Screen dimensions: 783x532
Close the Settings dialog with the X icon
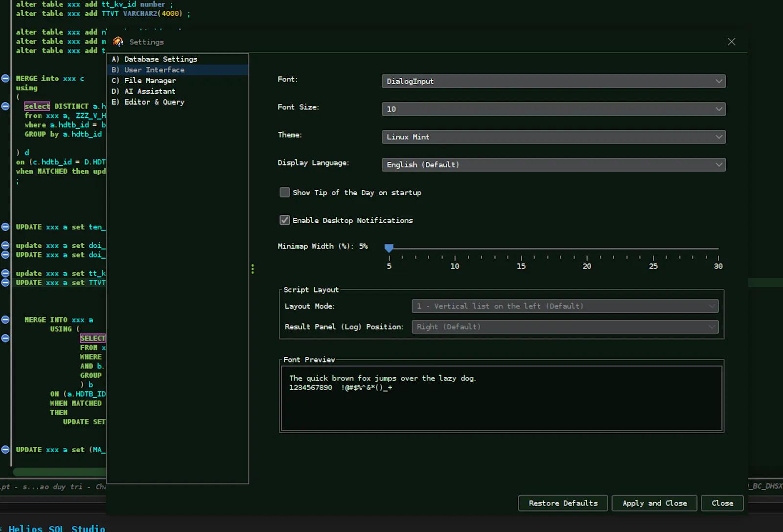[x=732, y=42]
